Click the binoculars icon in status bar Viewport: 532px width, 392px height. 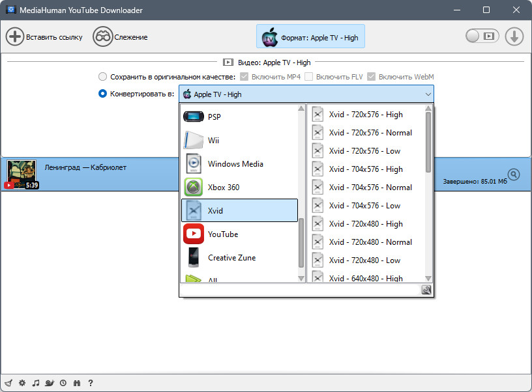[77, 383]
